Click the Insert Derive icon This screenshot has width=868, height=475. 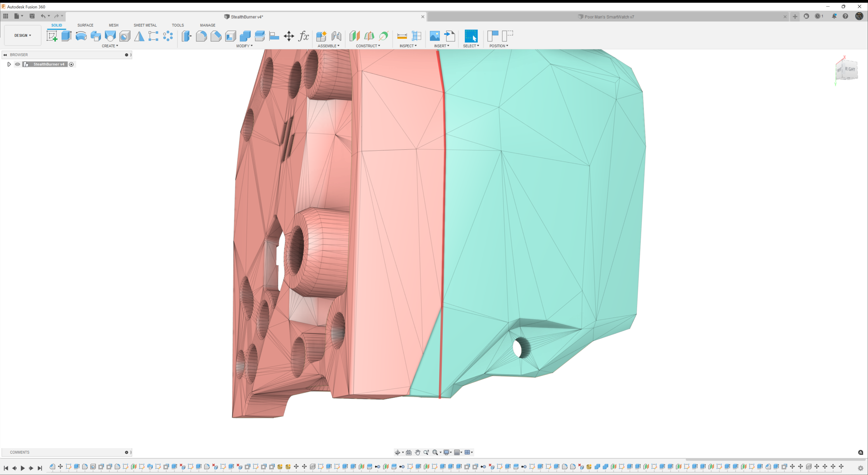(450, 36)
